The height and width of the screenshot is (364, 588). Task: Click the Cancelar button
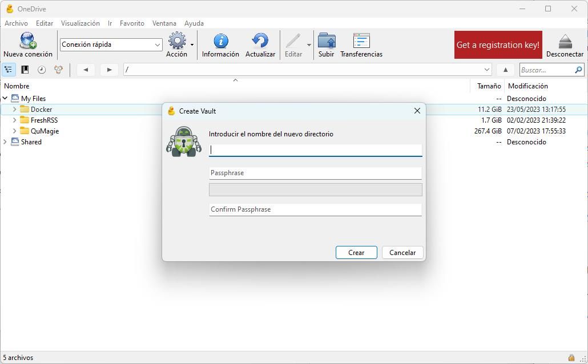[x=402, y=252]
